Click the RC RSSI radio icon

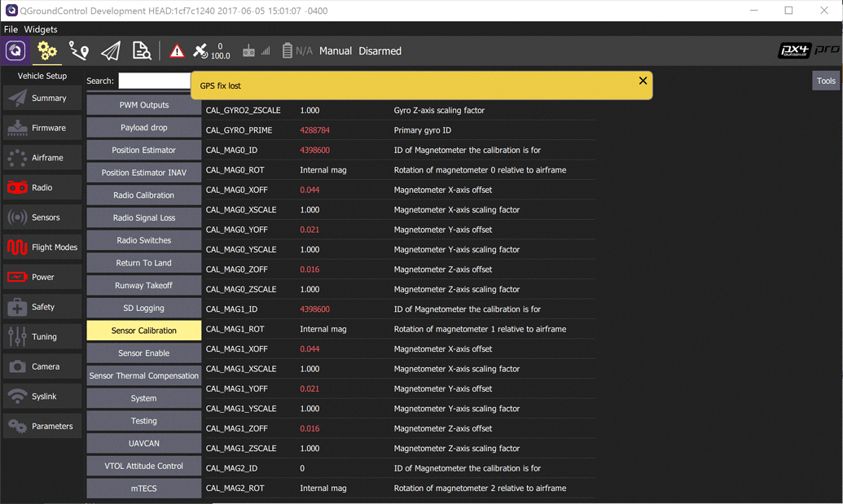pos(248,51)
